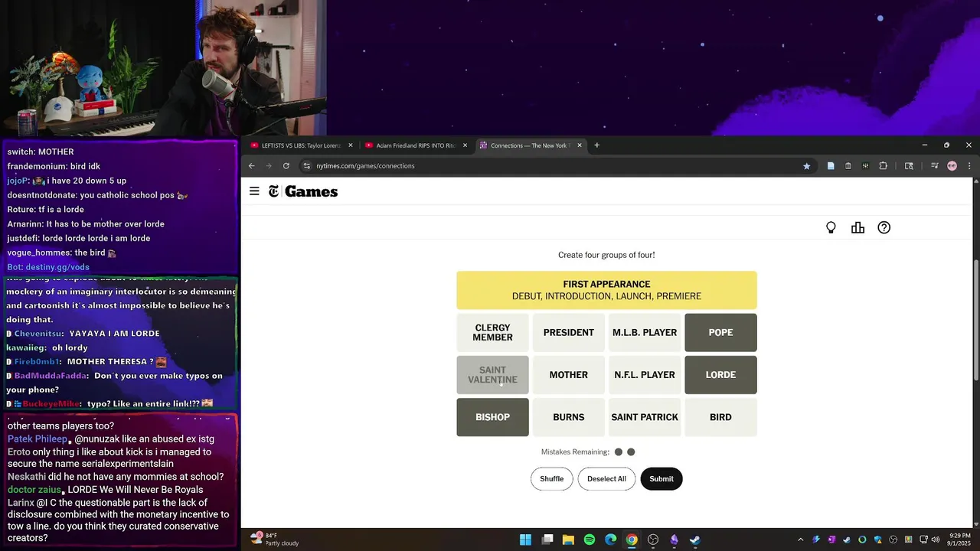Open the NYT Games hamburger menu
Viewport: 980px width, 551px height.
coord(254,191)
